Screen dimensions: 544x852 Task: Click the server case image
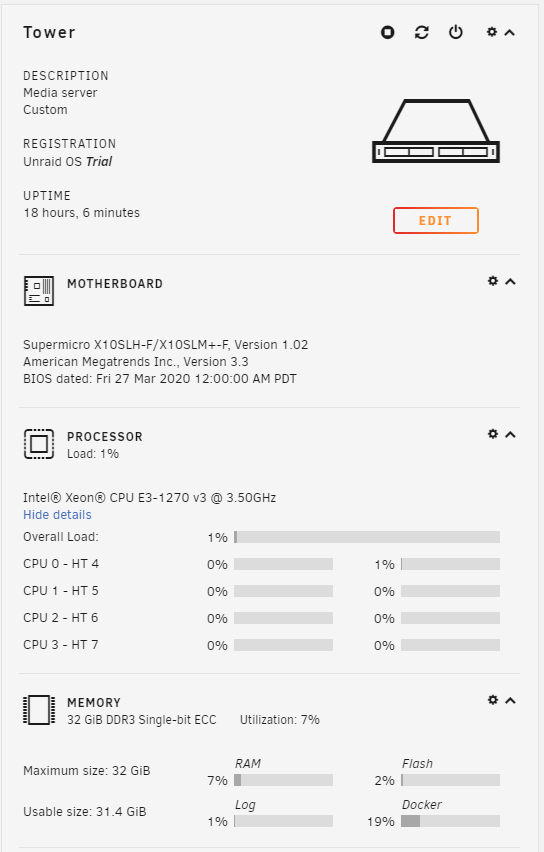tap(436, 131)
